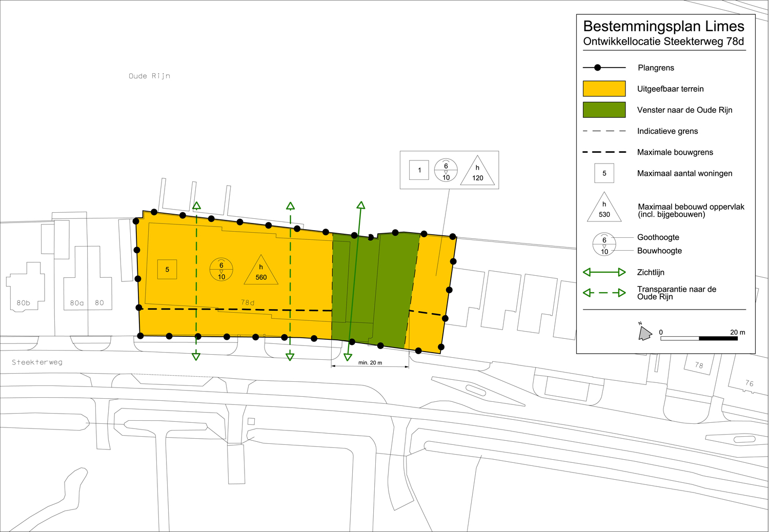Click the 'Maximale bouwgrens' legend label

click(675, 152)
